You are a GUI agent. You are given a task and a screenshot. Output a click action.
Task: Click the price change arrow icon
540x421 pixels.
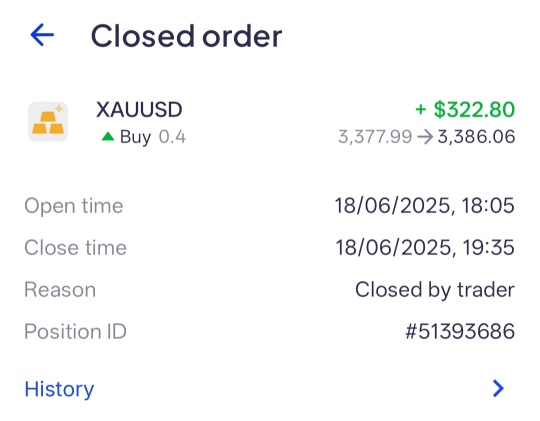click(x=425, y=137)
